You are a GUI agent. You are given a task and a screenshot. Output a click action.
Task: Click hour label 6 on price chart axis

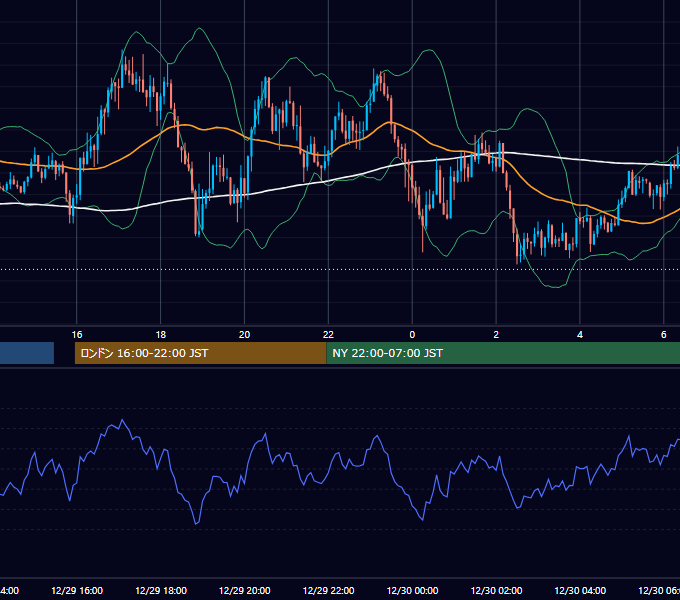coord(664,335)
